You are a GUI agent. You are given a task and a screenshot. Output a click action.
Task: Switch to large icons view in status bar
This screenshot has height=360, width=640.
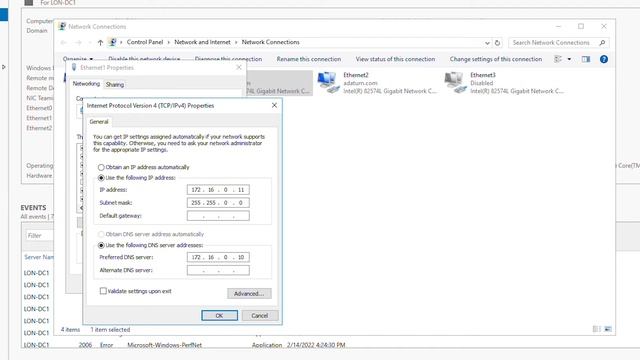tap(607, 329)
